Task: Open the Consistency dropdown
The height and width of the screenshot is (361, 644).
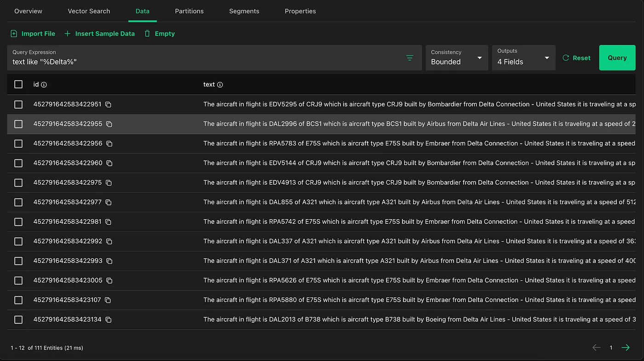Action: pos(456,58)
